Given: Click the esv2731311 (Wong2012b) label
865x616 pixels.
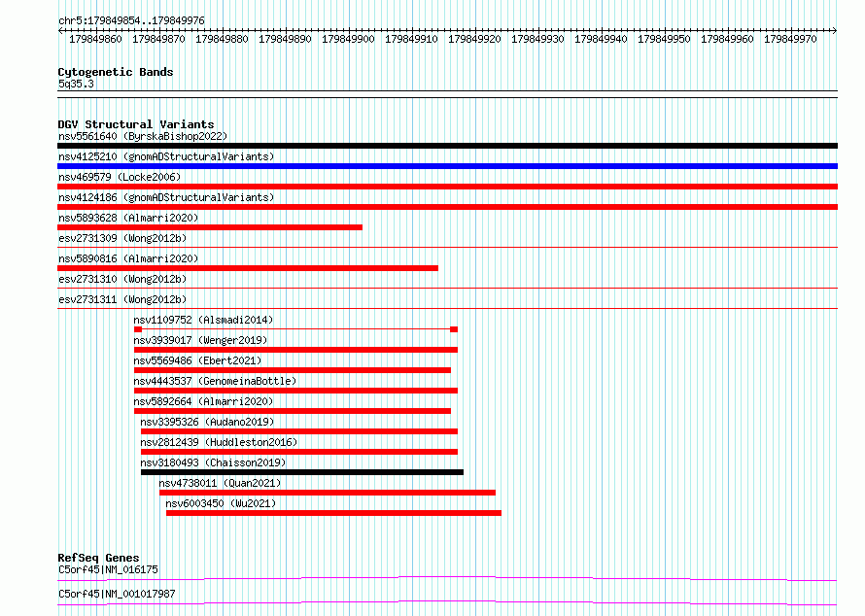Looking at the screenshot, I should [x=122, y=299].
